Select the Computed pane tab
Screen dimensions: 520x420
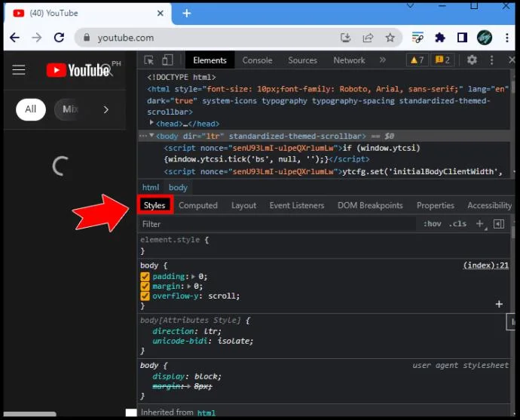[198, 205]
